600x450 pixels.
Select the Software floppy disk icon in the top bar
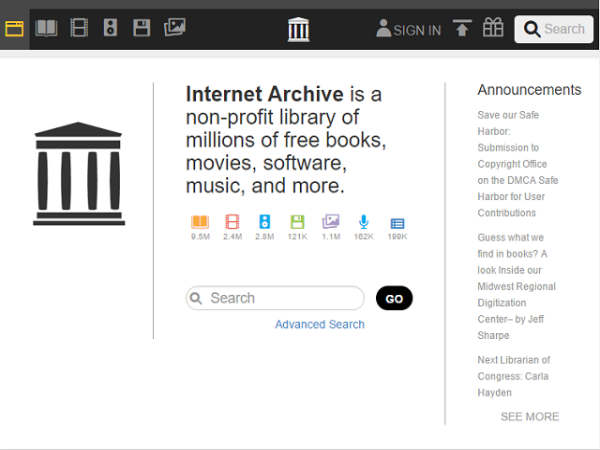point(142,29)
